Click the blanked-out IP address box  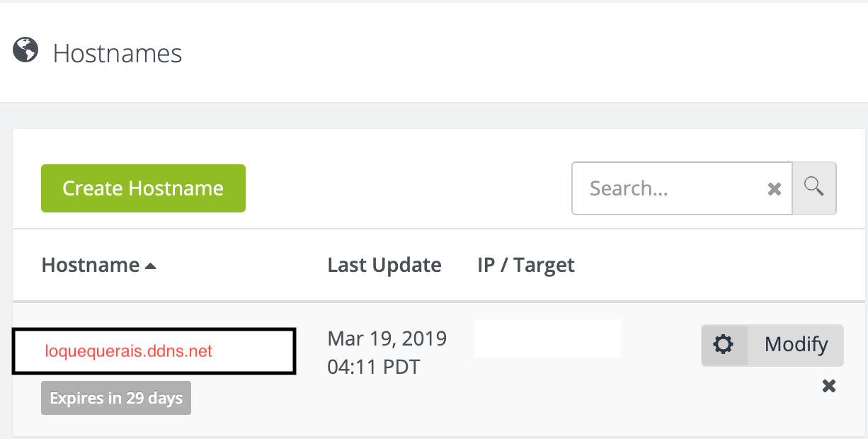pos(547,338)
